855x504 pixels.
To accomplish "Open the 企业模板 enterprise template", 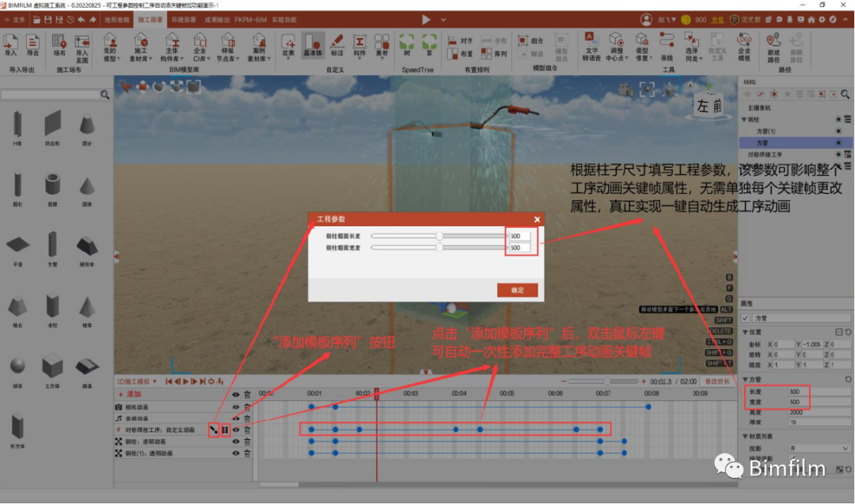I will (x=743, y=47).
